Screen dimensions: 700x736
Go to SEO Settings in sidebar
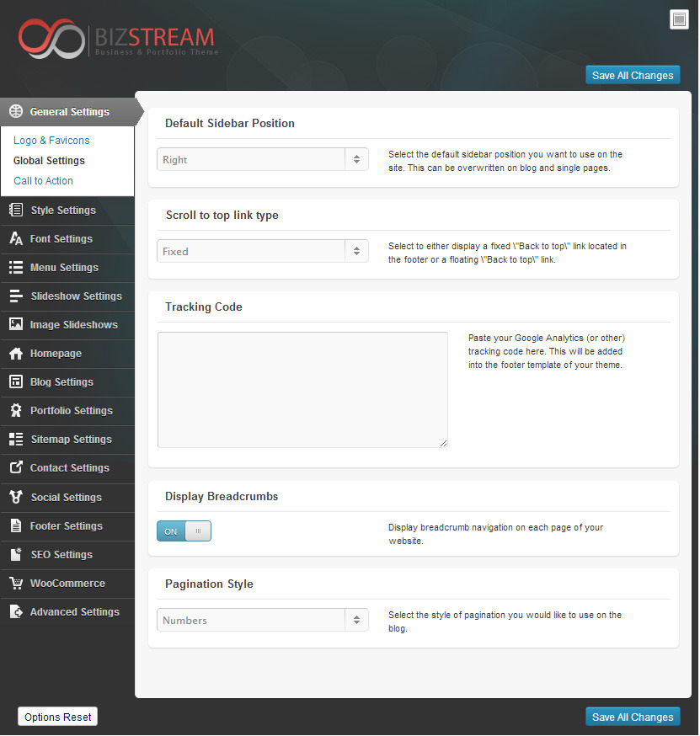(x=61, y=555)
